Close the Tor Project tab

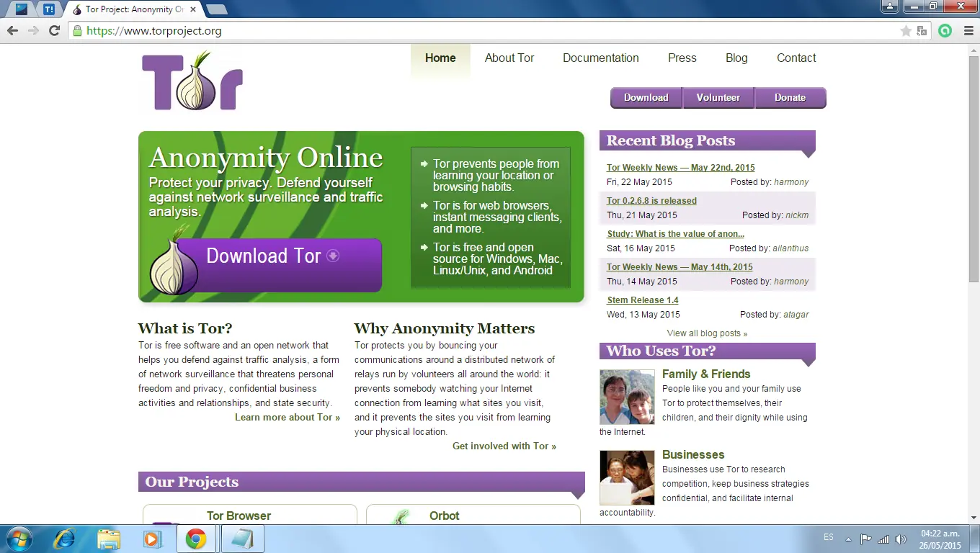pyautogui.click(x=192, y=9)
